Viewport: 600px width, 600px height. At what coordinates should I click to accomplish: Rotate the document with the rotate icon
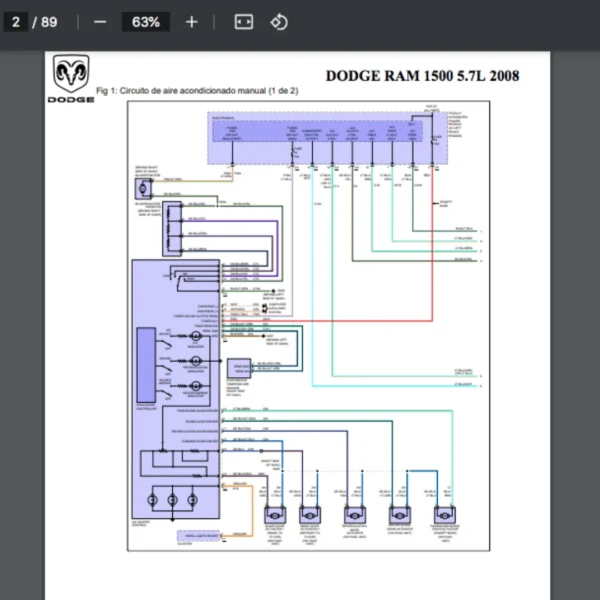279,22
